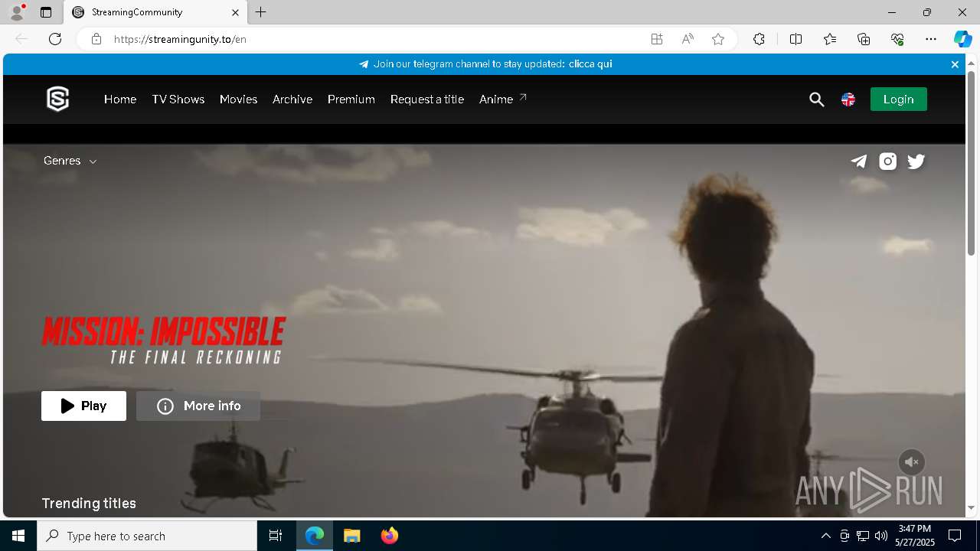980x551 pixels.
Task: Select the StreamingCommunity tab
Action: [155, 12]
